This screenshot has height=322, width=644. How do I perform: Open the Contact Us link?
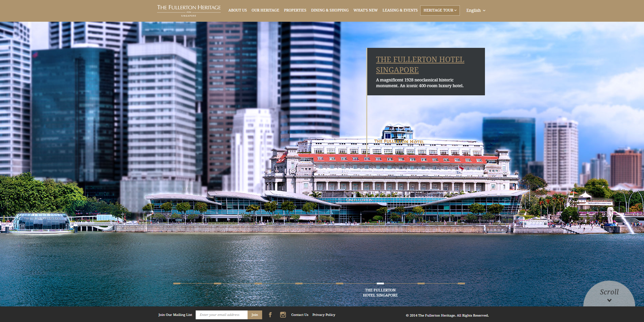coord(300,315)
